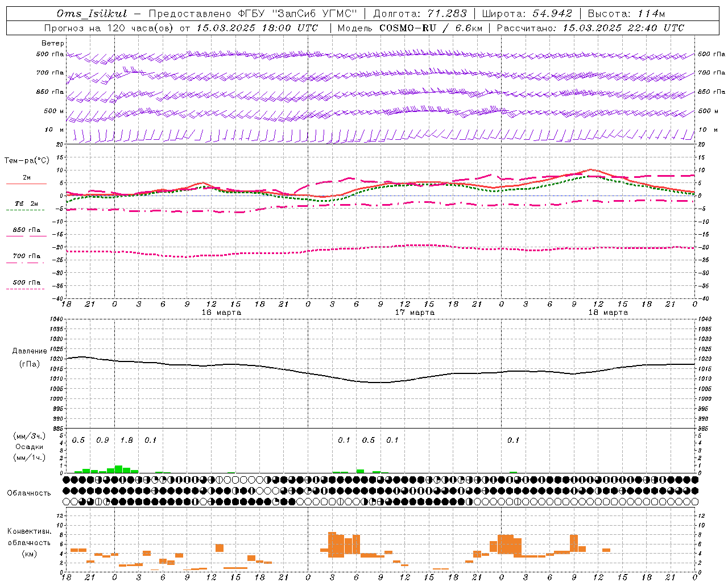
Task: Click the Конвективн. convective panel label
Action: coord(30,531)
